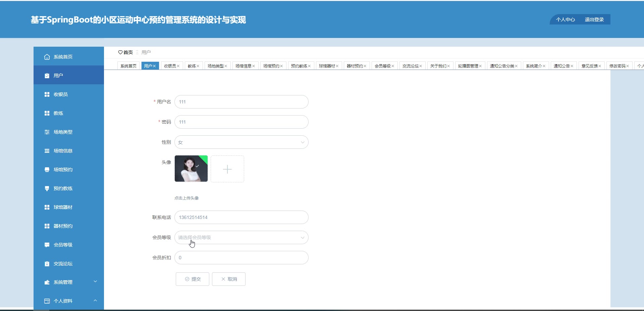Click the 会员折扣 input field
Image resolution: width=644 pixels, height=311 pixels.
coord(241,258)
